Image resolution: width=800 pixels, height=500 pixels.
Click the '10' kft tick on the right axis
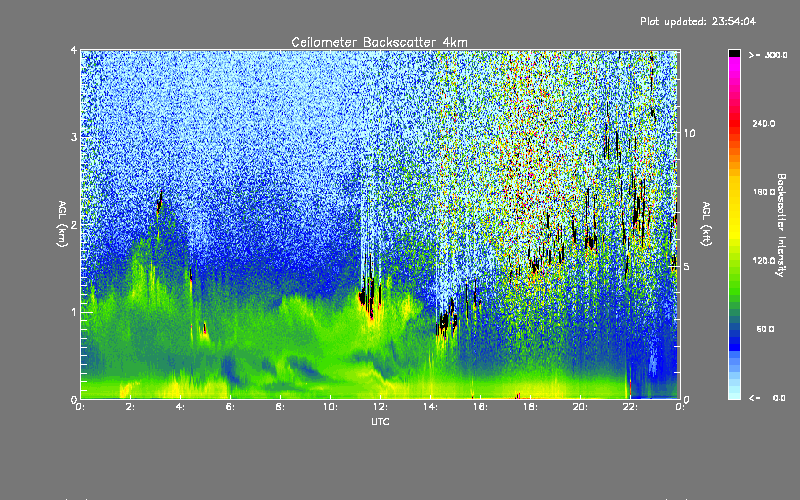[x=689, y=133]
